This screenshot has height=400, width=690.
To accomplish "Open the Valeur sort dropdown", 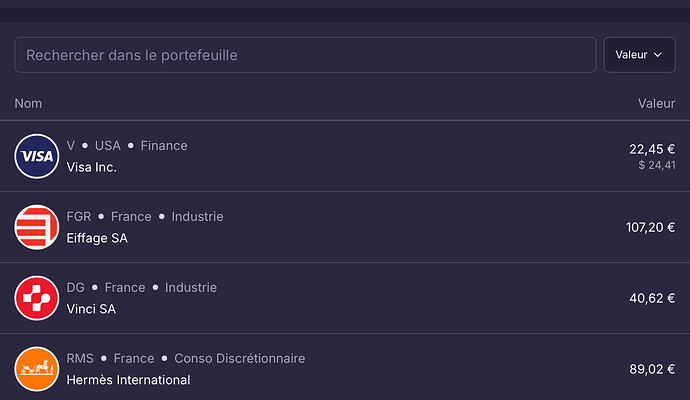I will (639, 55).
